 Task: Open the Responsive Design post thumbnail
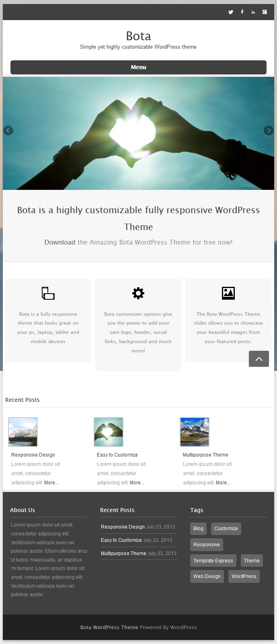point(23,432)
